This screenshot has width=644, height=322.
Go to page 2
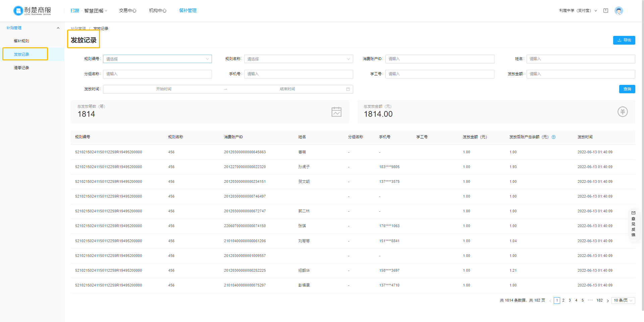[x=563, y=301]
